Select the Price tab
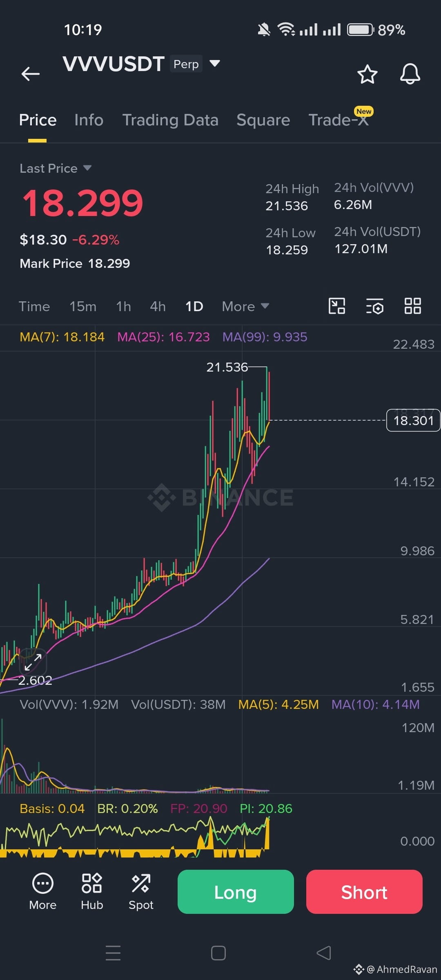This screenshot has height=980, width=441. (38, 120)
